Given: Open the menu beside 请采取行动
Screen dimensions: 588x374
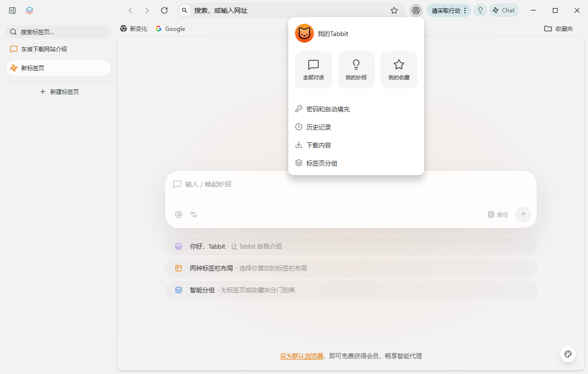Looking at the screenshot, I should (465, 10).
